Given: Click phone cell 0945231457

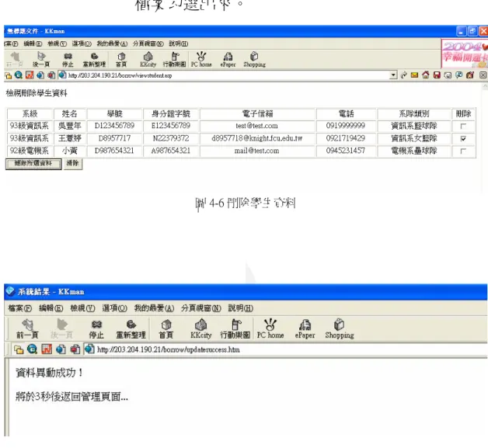Looking at the screenshot, I should point(346,151).
